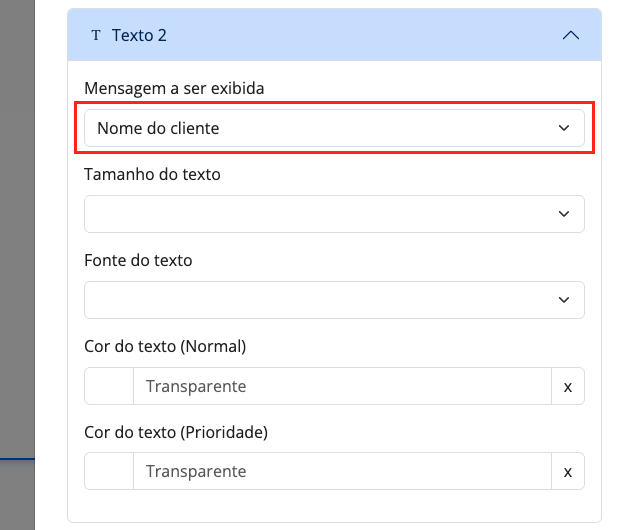Click arrow icon on Fonte do texto field
This screenshot has height=530, width=634.
pyautogui.click(x=564, y=300)
